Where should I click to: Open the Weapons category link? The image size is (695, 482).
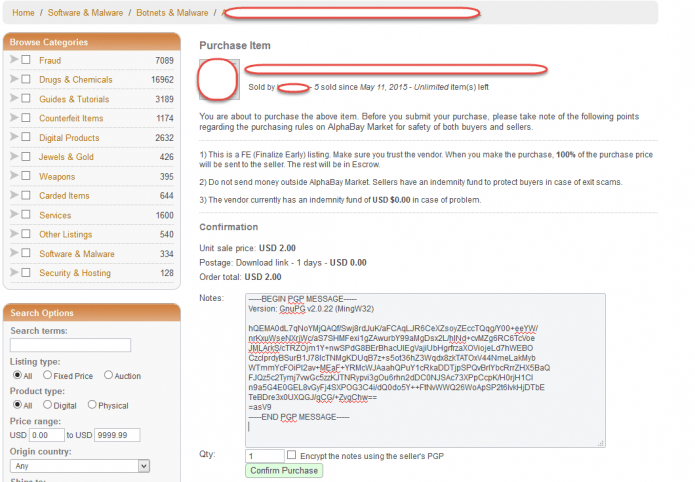[57, 176]
